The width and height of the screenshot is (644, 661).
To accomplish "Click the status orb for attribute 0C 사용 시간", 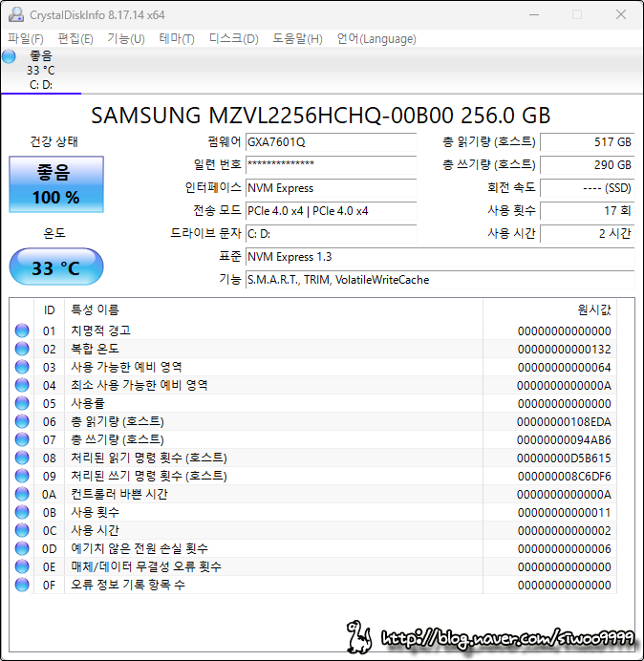I will click(22, 530).
